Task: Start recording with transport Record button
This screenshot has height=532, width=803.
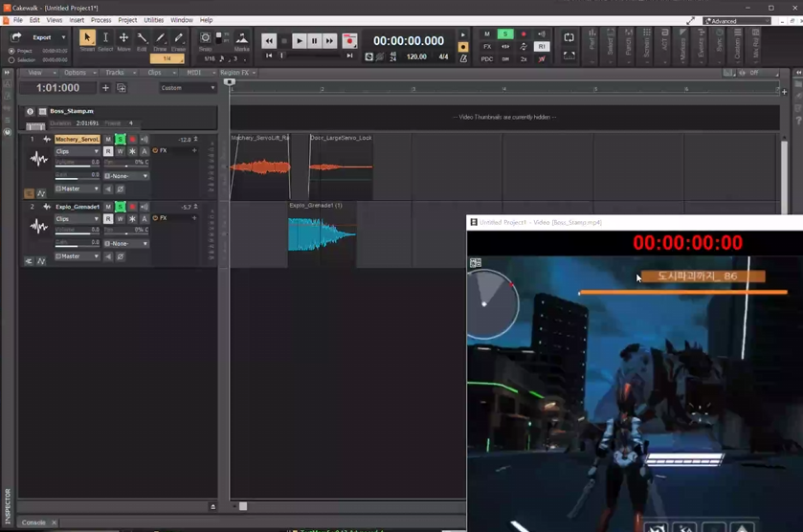Action: [x=349, y=41]
